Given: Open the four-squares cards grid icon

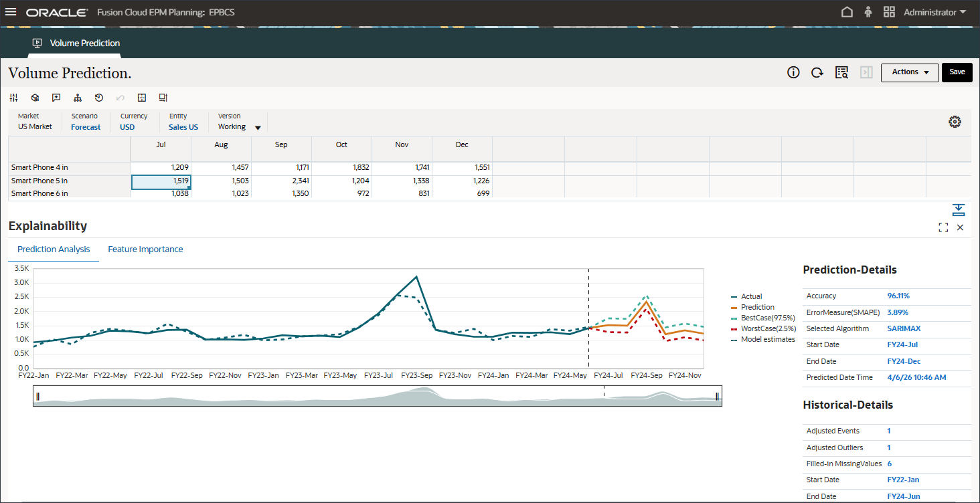Looking at the screenshot, I should tap(889, 12).
